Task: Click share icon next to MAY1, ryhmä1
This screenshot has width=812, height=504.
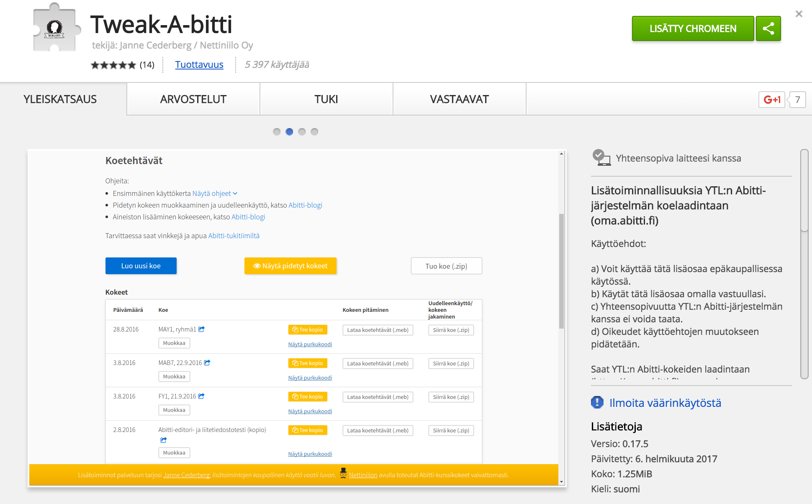Action: tap(201, 329)
